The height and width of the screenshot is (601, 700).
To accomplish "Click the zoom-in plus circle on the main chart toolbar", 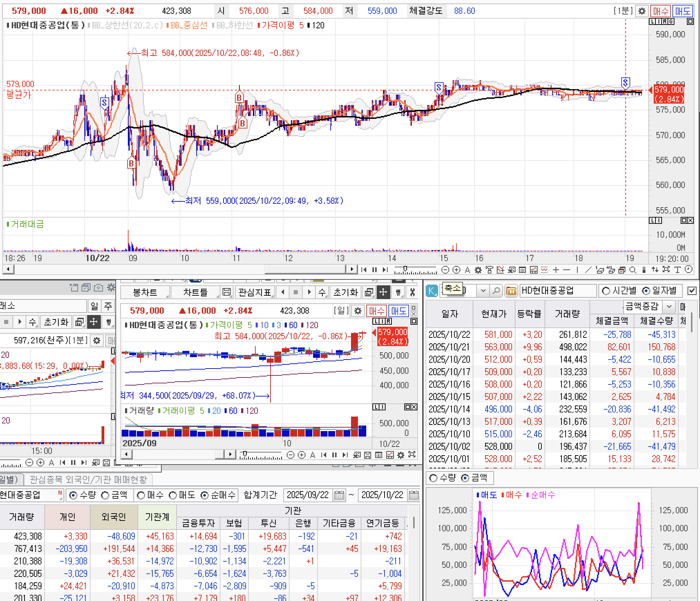I will pos(456,270).
